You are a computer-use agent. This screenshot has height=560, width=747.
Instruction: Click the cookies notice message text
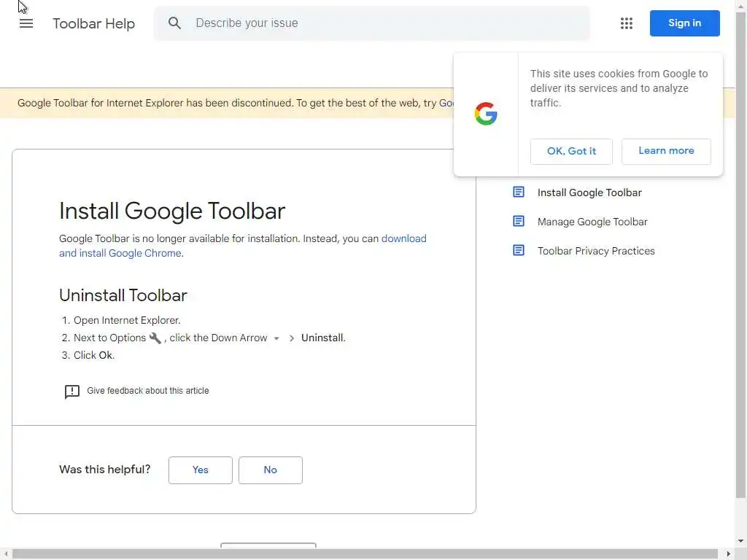click(x=619, y=88)
